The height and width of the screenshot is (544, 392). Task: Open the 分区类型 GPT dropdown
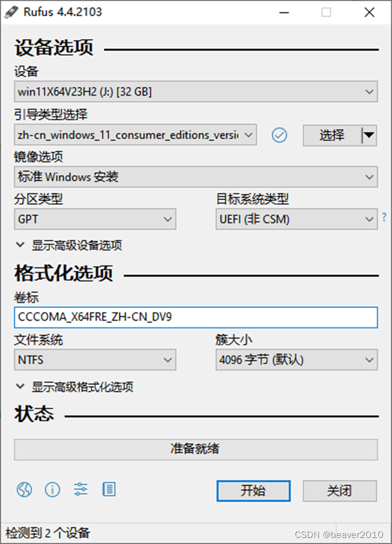click(x=95, y=219)
